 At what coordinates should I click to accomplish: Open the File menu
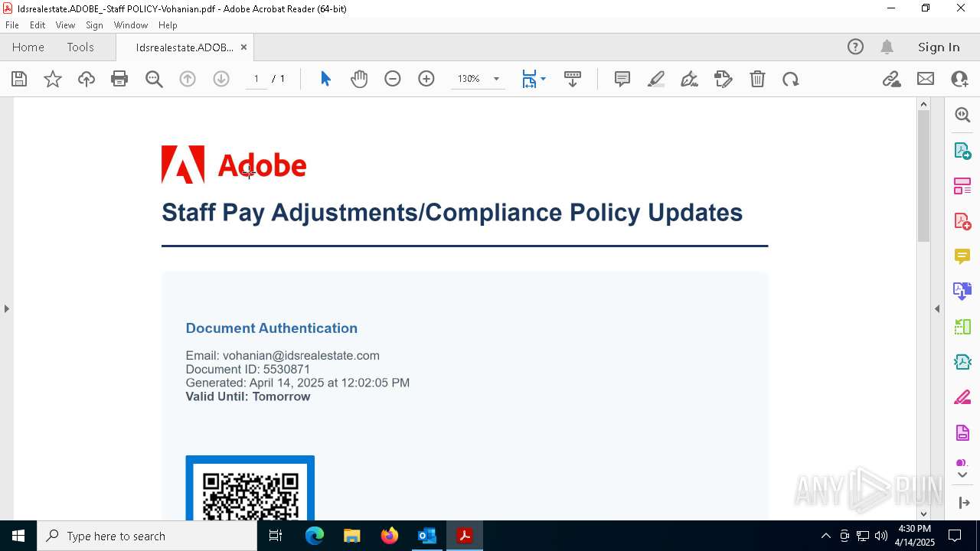click(12, 24)
